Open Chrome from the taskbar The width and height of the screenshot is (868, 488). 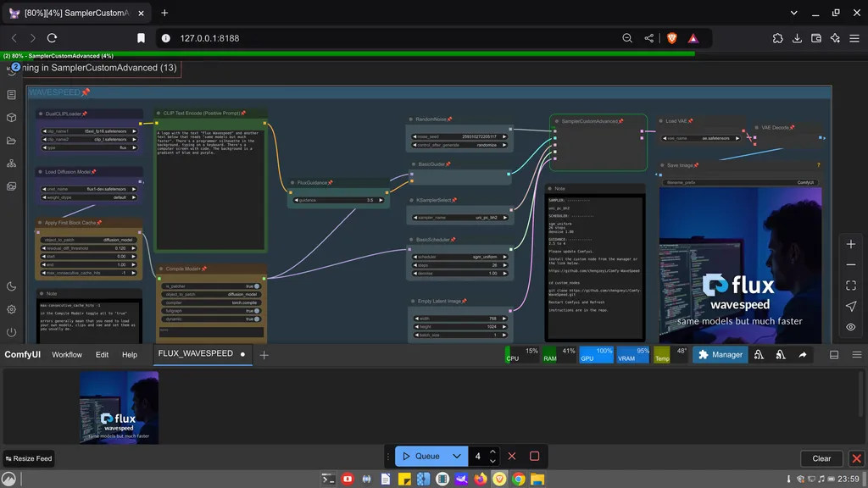518,480
